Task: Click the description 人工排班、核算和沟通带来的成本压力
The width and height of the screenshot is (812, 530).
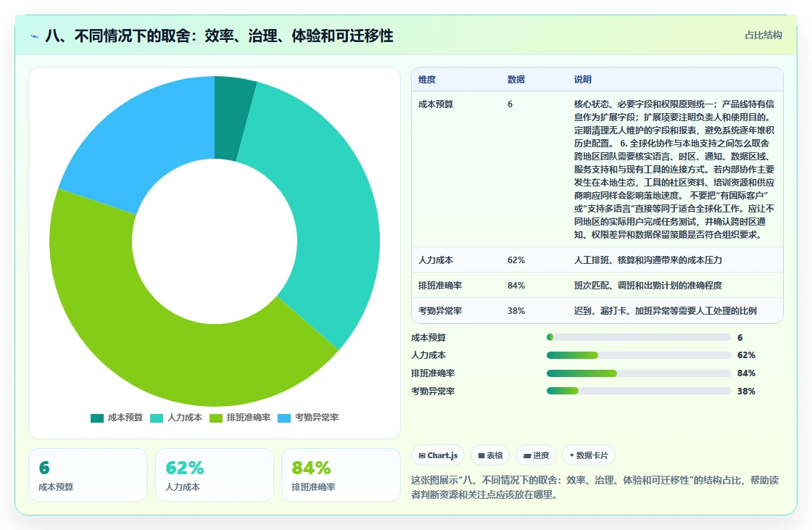Action: pyautogui.click(x=648, y=260)
